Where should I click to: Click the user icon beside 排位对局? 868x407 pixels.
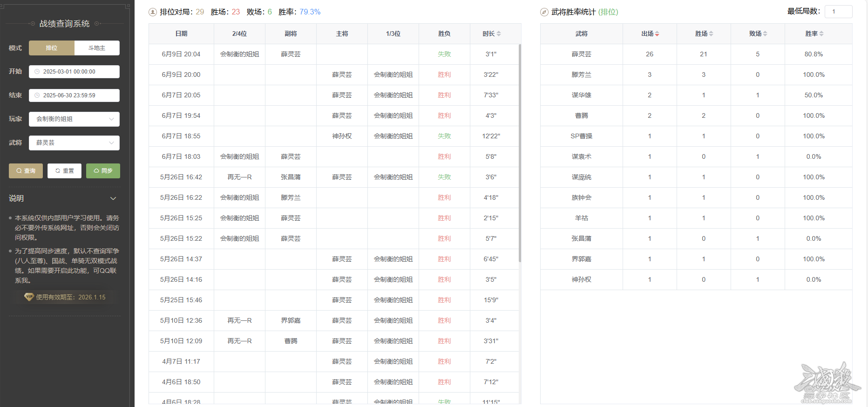(153, 12)
